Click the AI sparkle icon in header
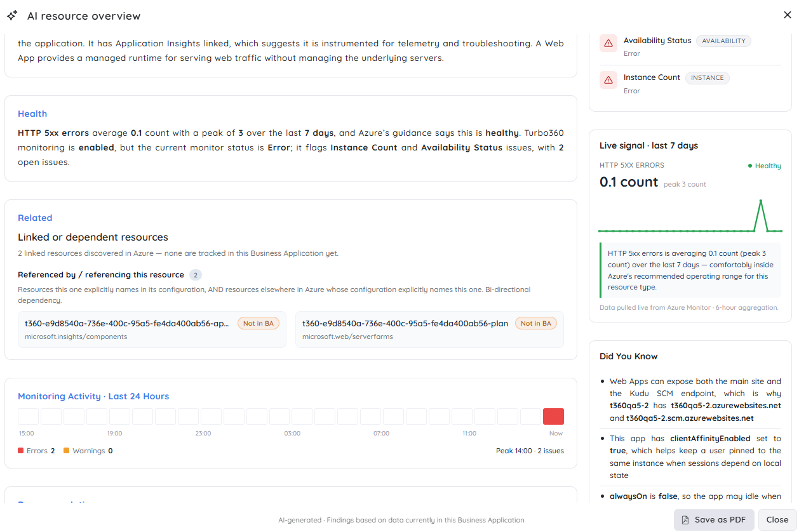The height and width of the screenshot is (532, 799). 12,15
